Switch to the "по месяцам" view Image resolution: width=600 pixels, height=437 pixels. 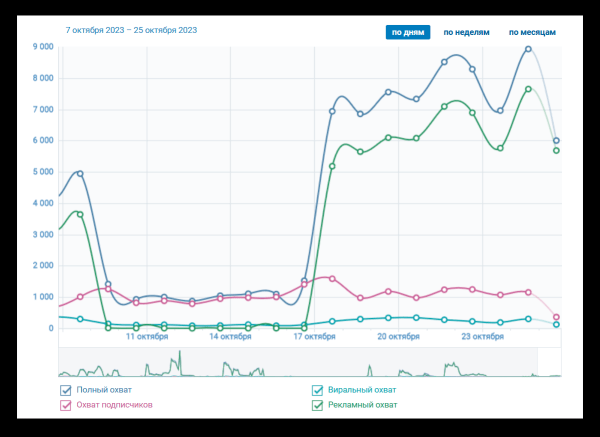[531, 32]
